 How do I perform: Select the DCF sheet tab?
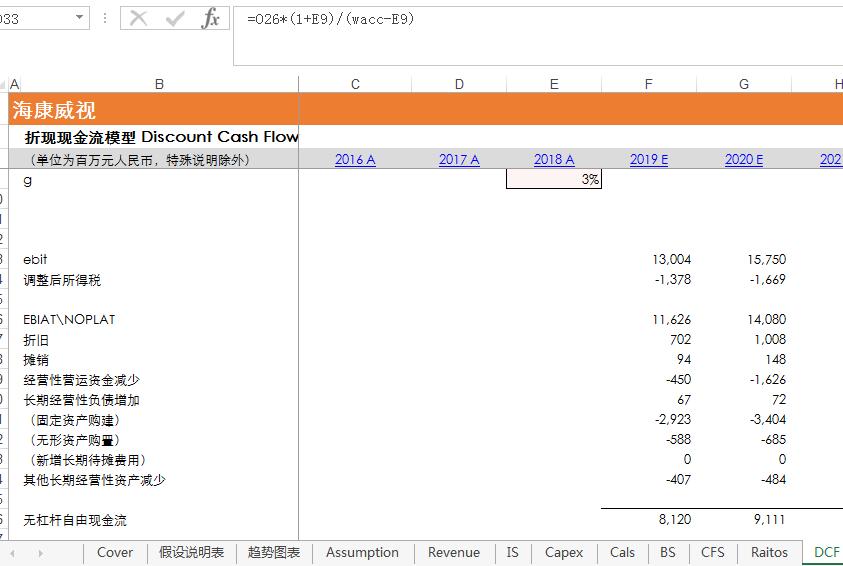coord(825,553)
